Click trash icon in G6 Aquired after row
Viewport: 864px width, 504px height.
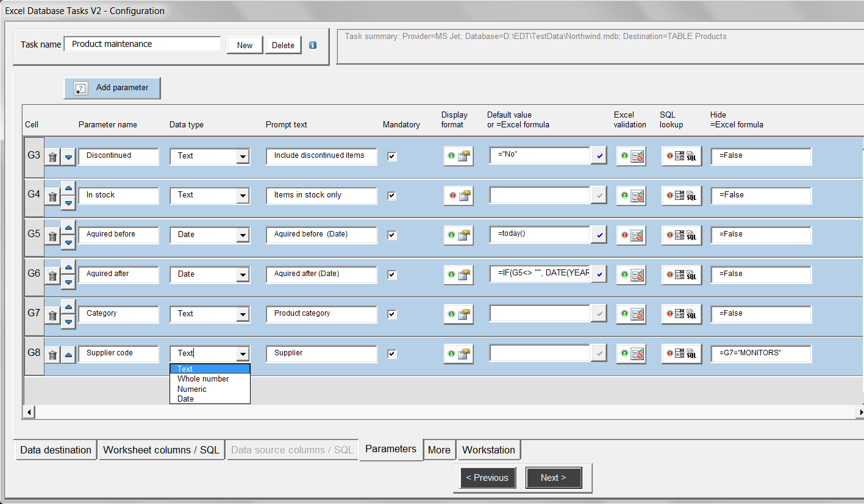[x=53, y=276]
